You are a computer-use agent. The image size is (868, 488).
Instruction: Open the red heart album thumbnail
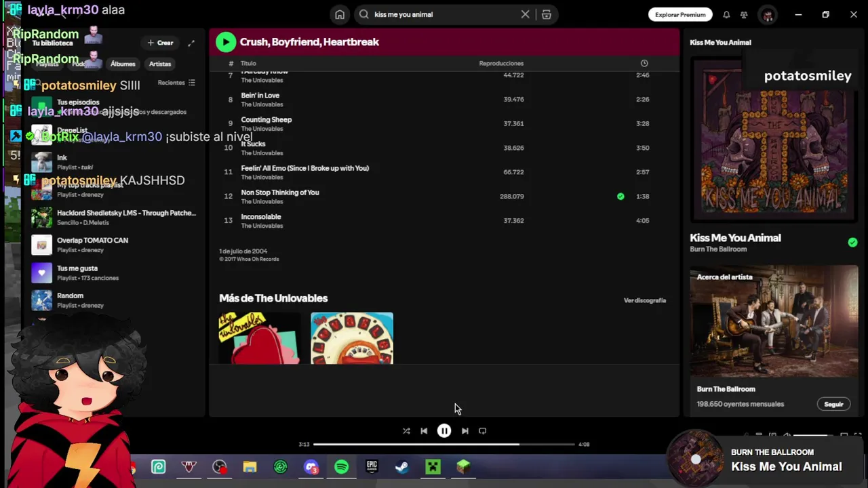(x=260, y=338)
